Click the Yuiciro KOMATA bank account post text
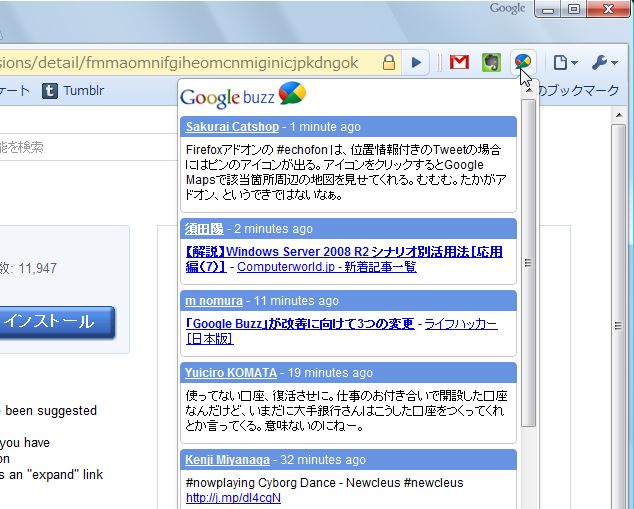 pyautogui.click(x=346, y=411)
